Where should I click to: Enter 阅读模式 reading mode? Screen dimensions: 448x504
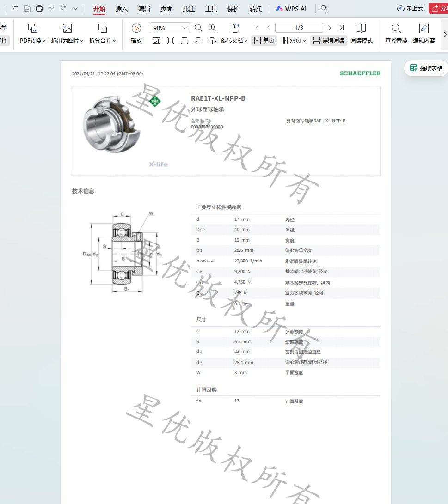362,34
